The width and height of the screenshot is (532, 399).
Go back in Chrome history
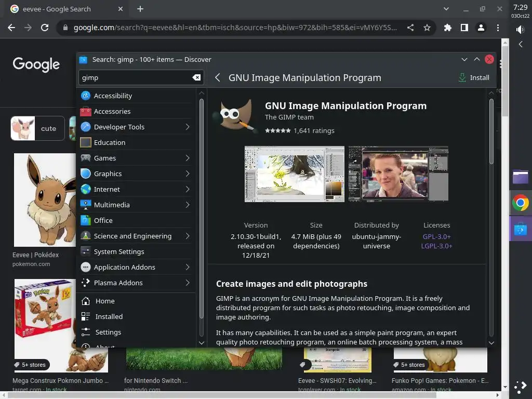(x=11, y=28)
